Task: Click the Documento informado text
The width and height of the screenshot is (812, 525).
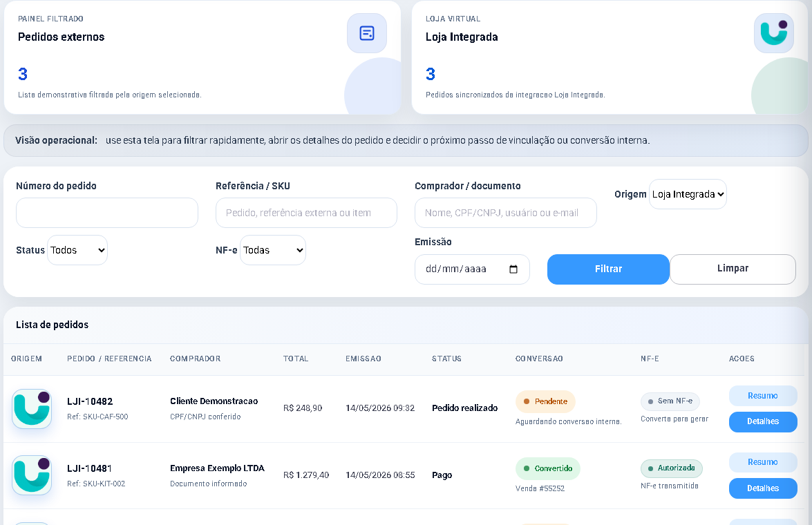Action: [x=208, y=484]
